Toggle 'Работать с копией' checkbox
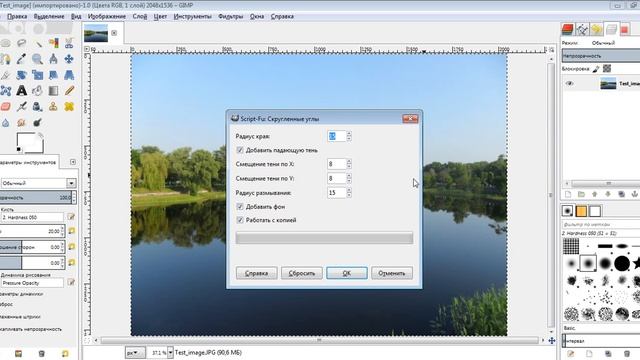This screenshot has height=360, width=640. coord(240,220)
